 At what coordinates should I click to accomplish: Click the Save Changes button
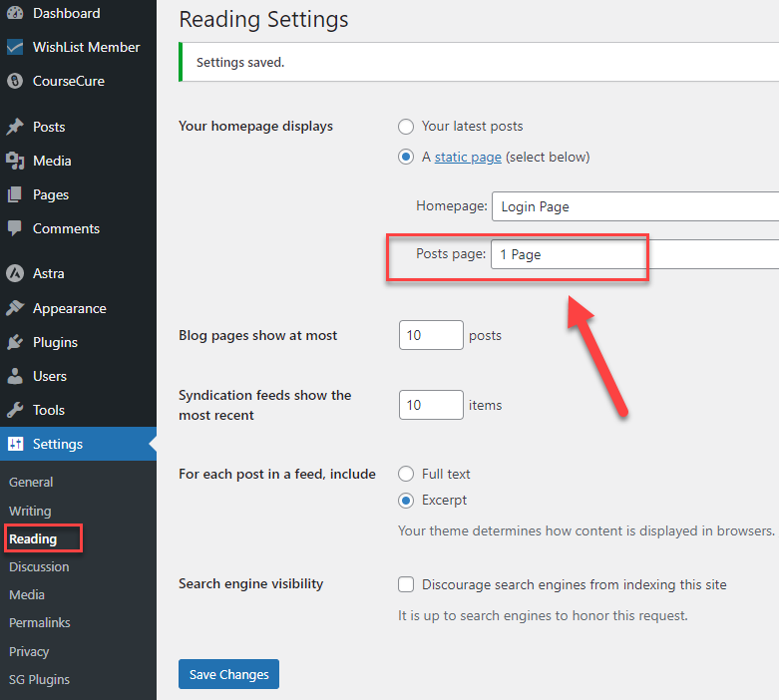click(228, 674)
